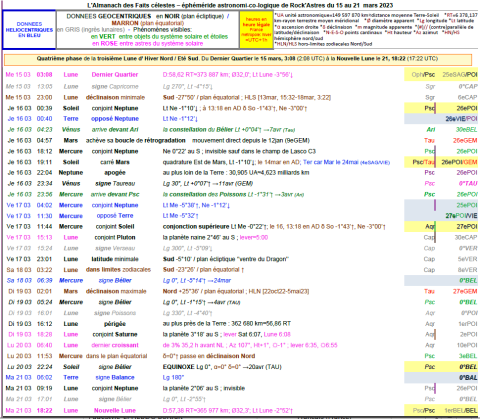Select "conjoint Pluton" Lune event
This screenshot has width=480, height=419.
coord(115,238)
